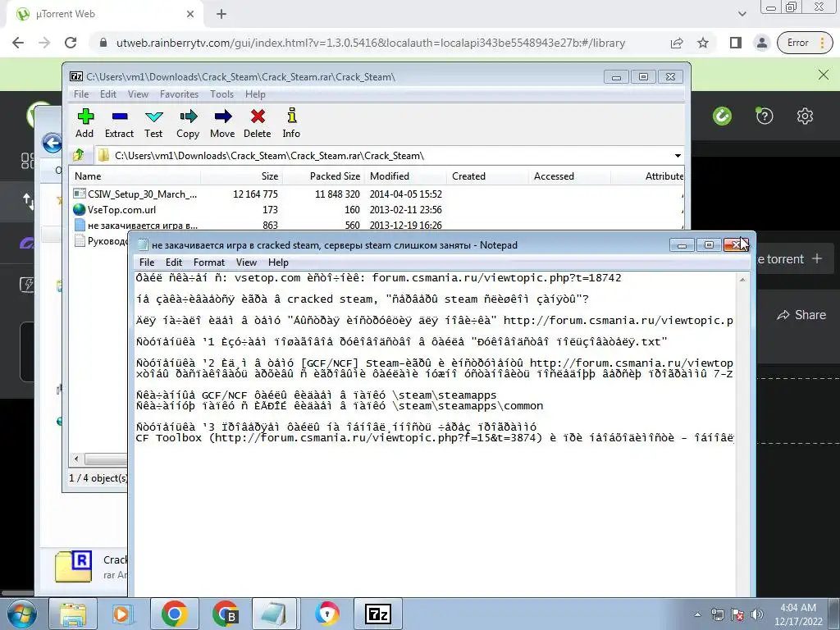Close the µTorrent Web tab
840x630 pixels.
point(190,15)
